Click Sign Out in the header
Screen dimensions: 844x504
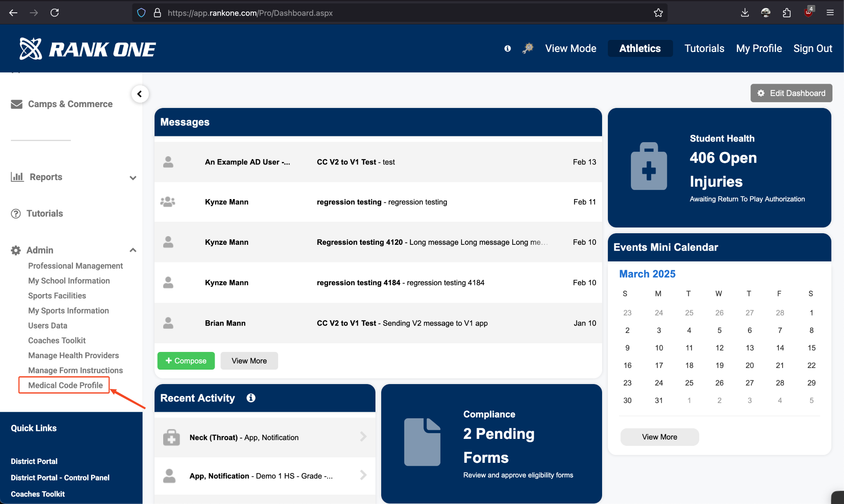[x=813, y=49]
